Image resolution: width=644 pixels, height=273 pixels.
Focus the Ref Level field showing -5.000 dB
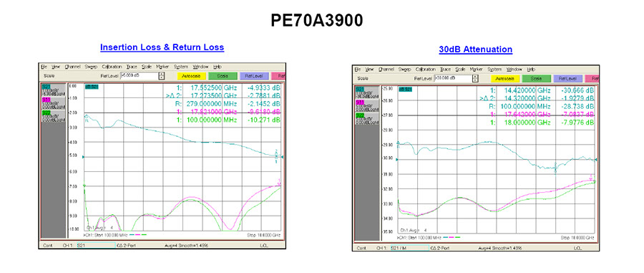[139, 76]
